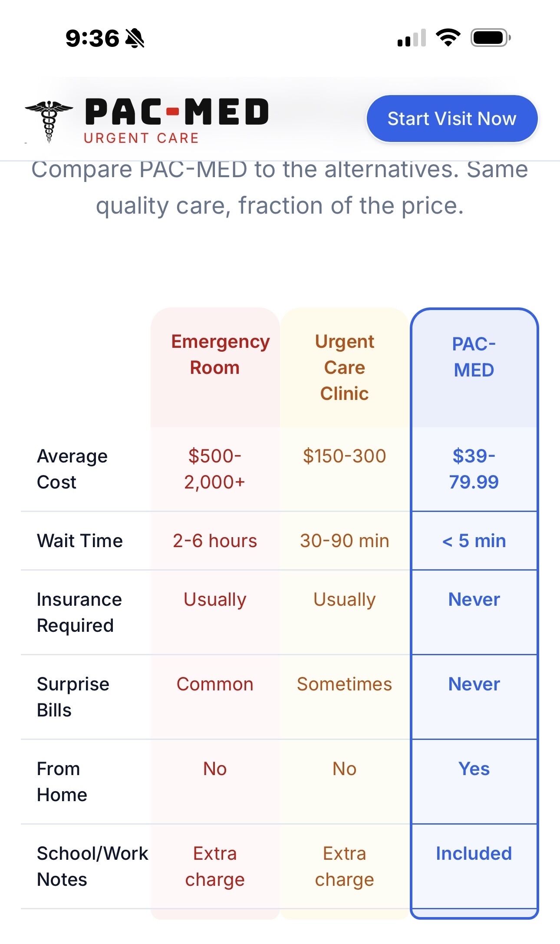Tap the Insurance Required row label
The height and width of the screenshot is (944, 560).
pos(79,612)
